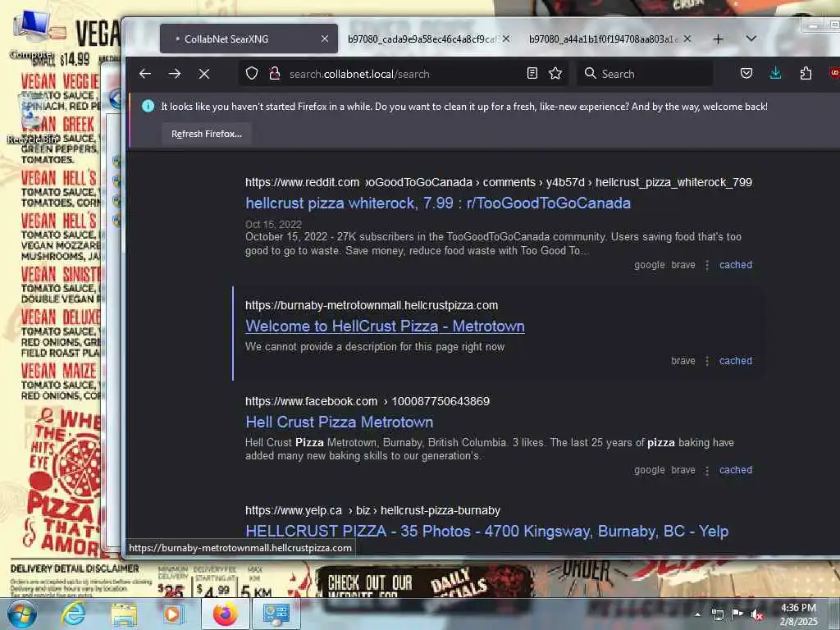Focus the Firefox Search box
Image resolution: width=840 pixels, height=630 pixels.
tap(645, 73)
